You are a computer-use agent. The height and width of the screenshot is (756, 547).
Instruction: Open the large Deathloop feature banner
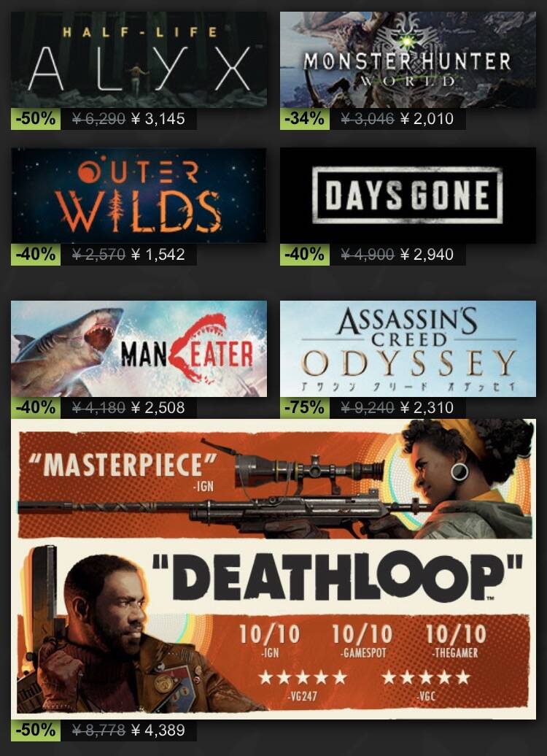point(273,569)
